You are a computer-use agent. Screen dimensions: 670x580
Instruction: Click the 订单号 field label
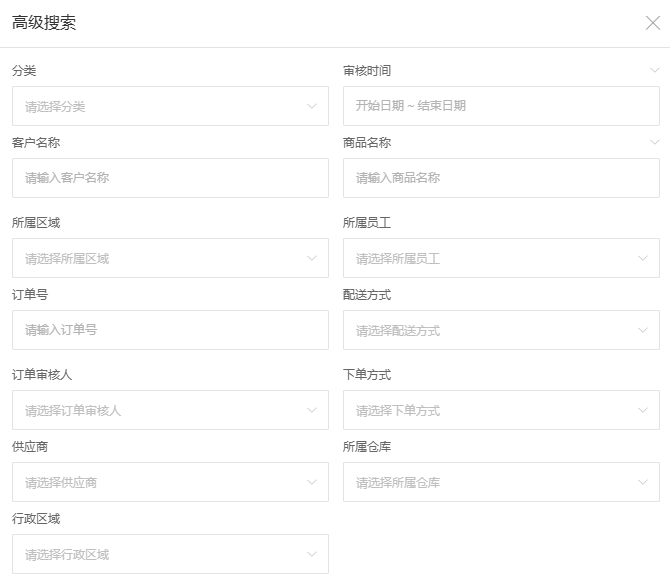tap(30, 294)
